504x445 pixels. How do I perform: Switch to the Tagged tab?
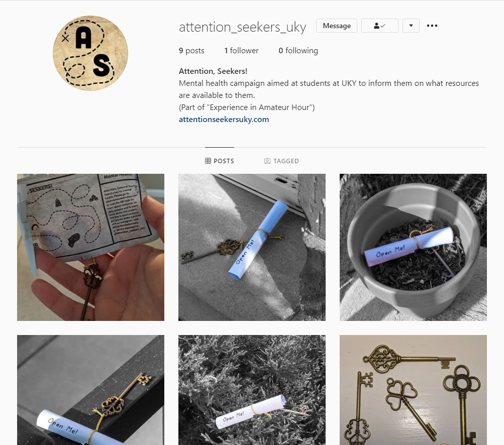pos(281,161)
